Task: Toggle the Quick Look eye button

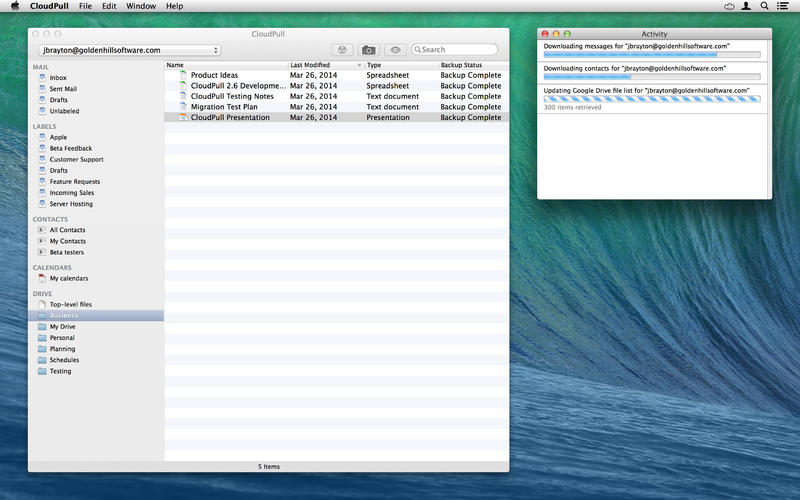Action: (x=395, y=49)
